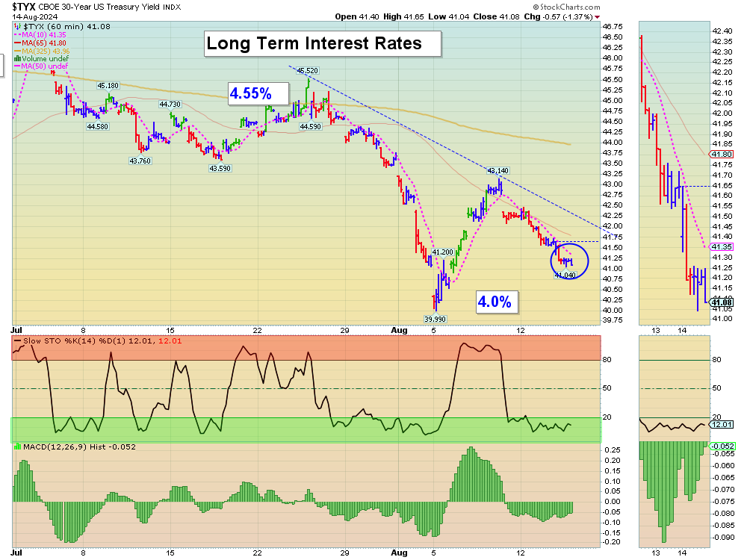Click the Volume bars icon in the legend
747x560 pixels.
(18, 58)
